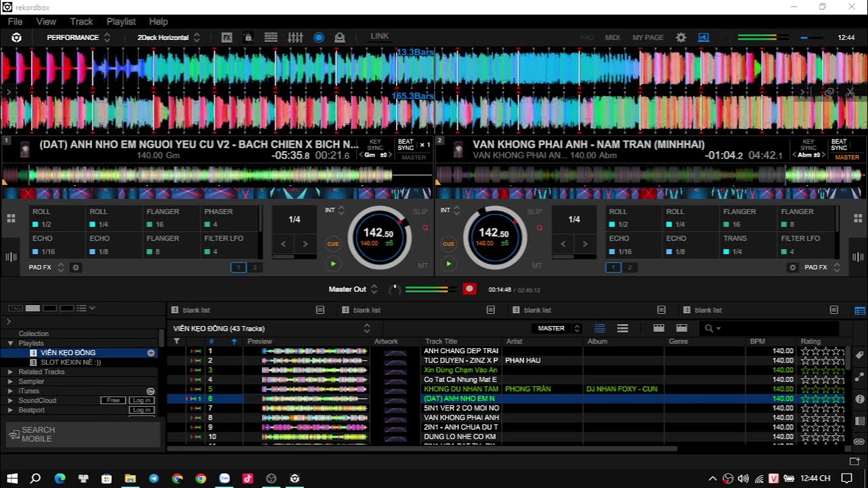Open the Master Out dropdown

[353, 289]
